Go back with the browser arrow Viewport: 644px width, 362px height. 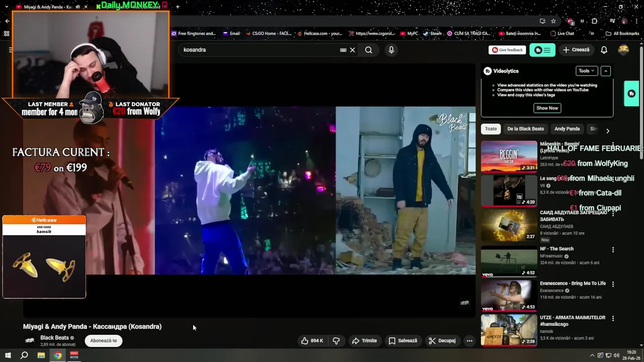(x=7, y=21)
